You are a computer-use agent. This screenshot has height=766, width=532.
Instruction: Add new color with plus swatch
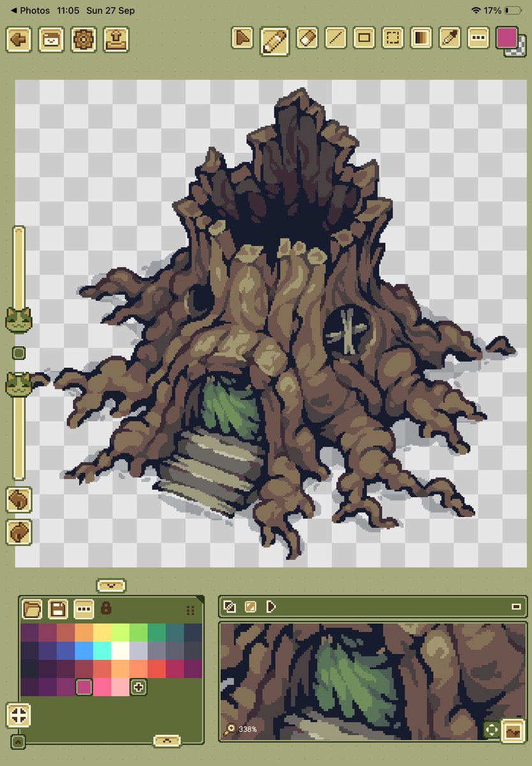(138, 687)
